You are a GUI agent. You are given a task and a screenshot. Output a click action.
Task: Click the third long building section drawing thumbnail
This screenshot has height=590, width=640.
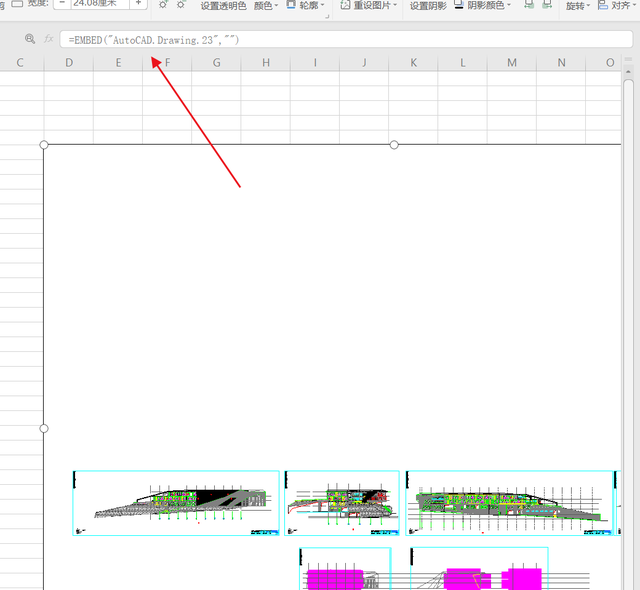click(x=509, y=503)
